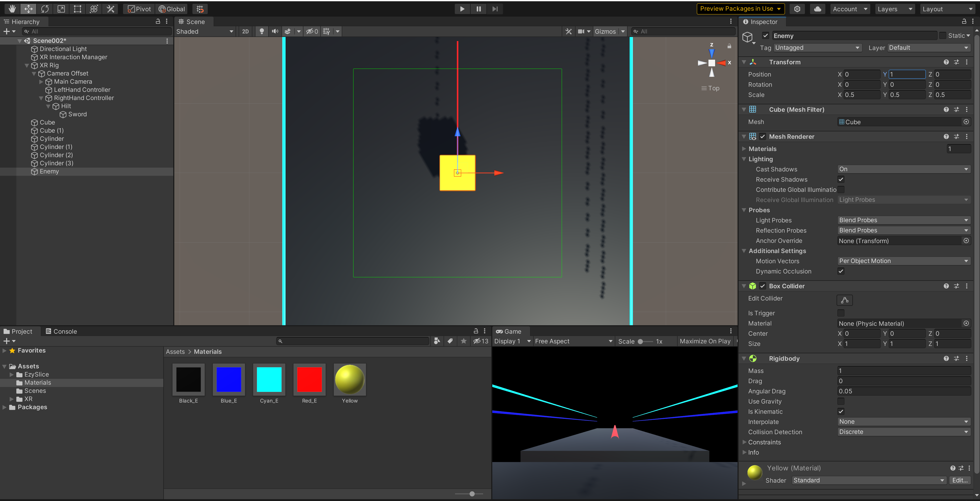Click the Edit Collider button icon
The width and height of the screenshot is (980, 501).
point(844,300)
